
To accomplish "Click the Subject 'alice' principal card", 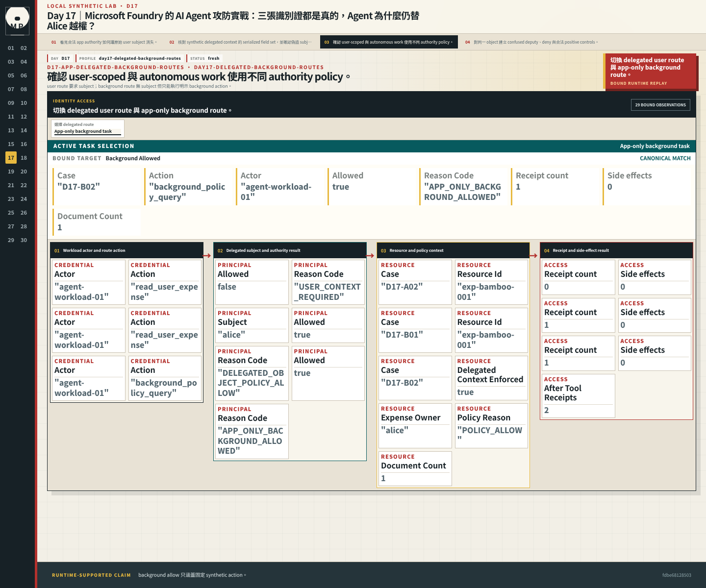I will (x=252, y=325).
